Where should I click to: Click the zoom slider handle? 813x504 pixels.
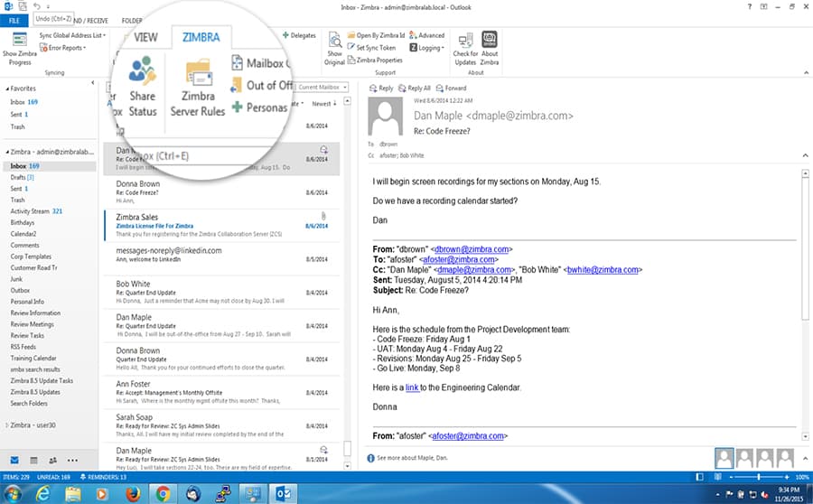pyautogui.click(x=758, y=477)
